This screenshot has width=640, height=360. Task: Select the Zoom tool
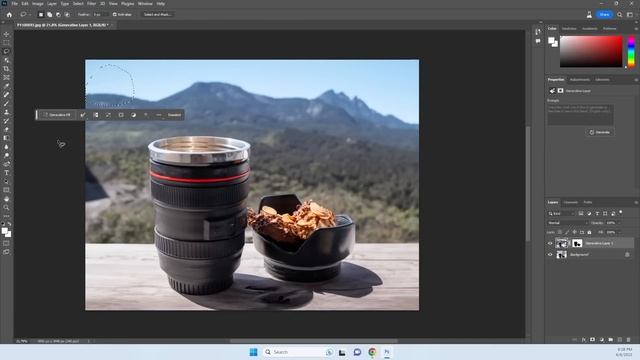tap(6, 207)
